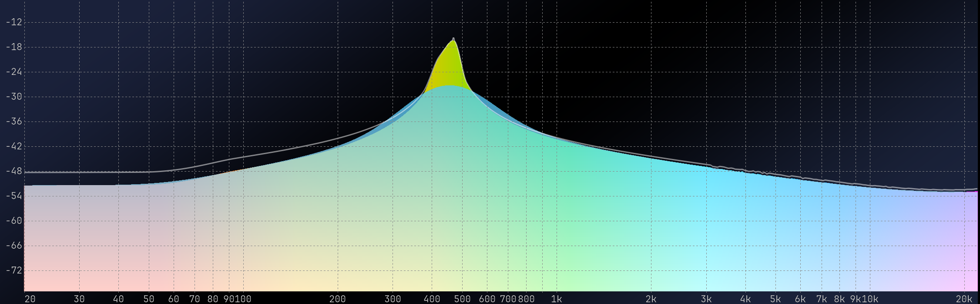Click the 400 Hz axis label

432,299
